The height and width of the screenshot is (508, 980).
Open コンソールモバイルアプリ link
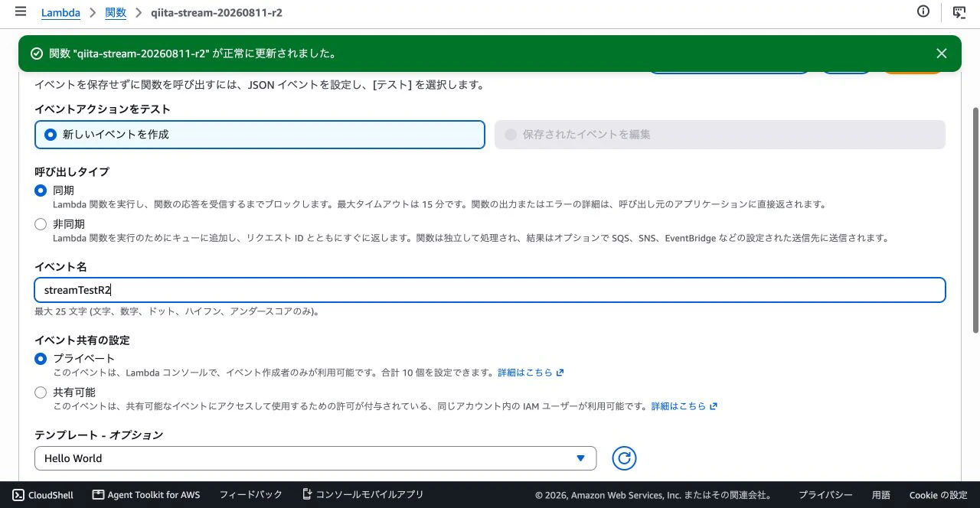coord(362,495)
